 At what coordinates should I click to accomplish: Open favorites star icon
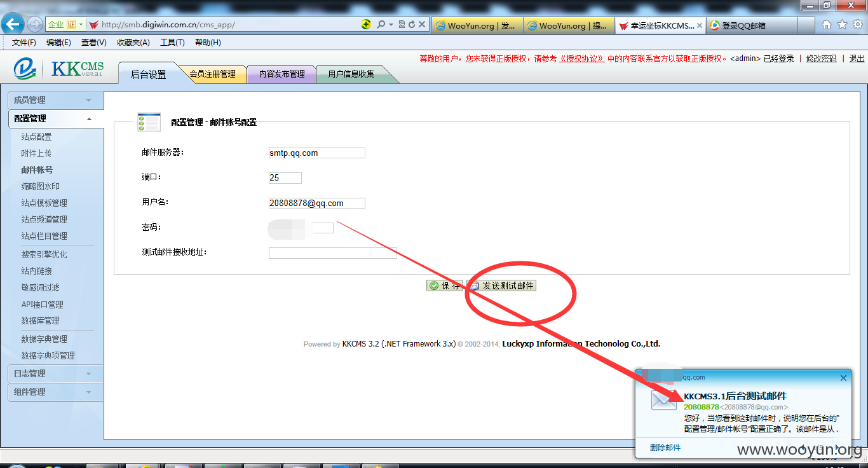(x=842, y=25)
